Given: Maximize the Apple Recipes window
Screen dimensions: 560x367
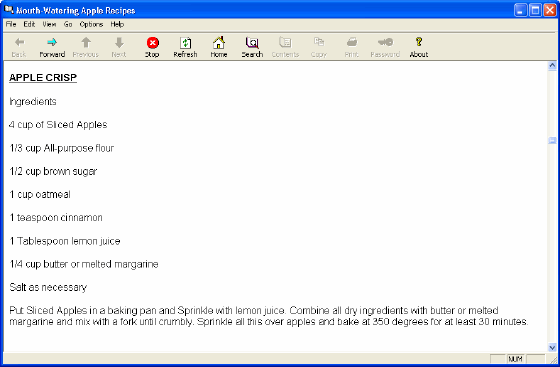Looking at the screenshot, I should (x=535, y=10).
